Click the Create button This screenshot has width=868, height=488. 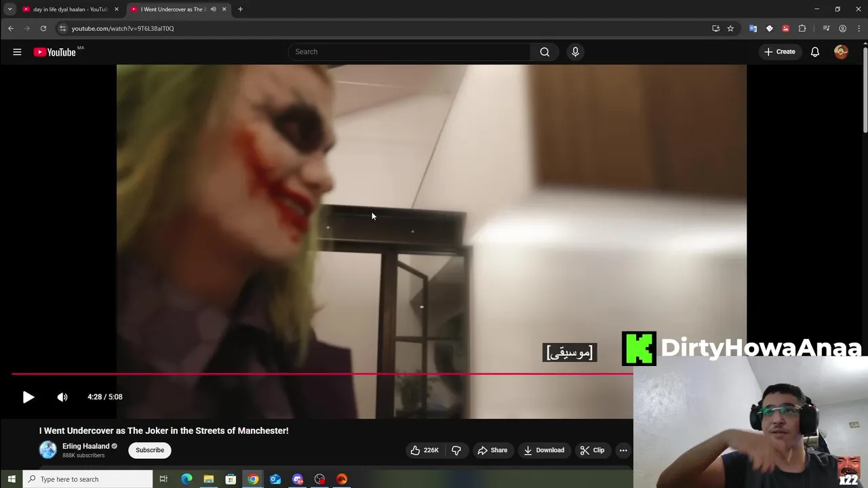tap(779, 52)
